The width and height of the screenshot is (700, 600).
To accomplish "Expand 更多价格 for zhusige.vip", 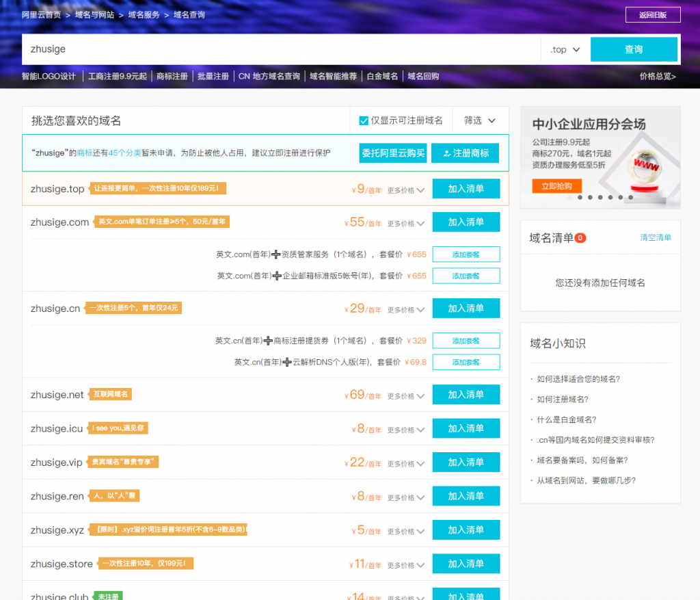I will [x=406, y=464].
